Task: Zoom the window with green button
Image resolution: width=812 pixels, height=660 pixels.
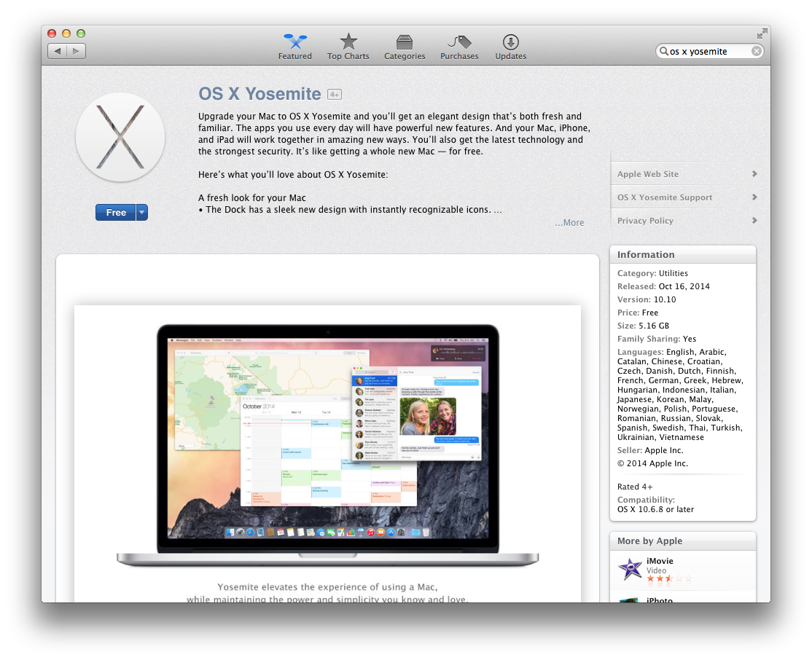Action: tap(81, 34)
